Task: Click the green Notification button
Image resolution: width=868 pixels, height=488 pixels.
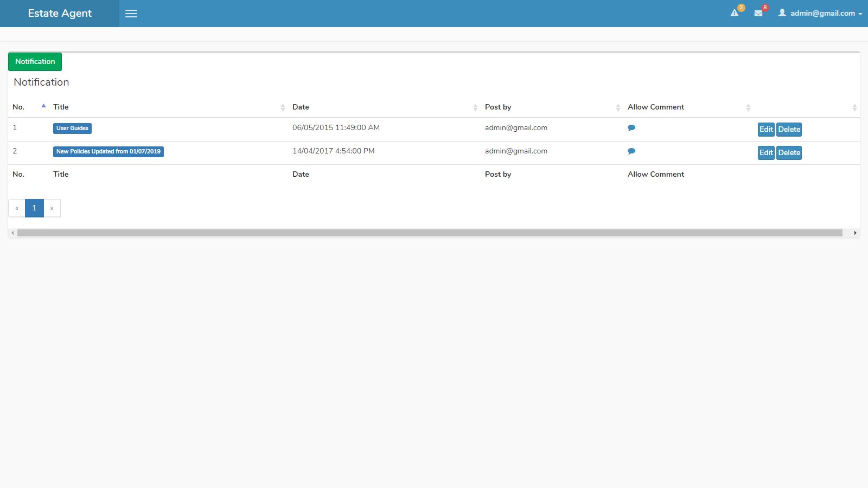Action: 35,62
